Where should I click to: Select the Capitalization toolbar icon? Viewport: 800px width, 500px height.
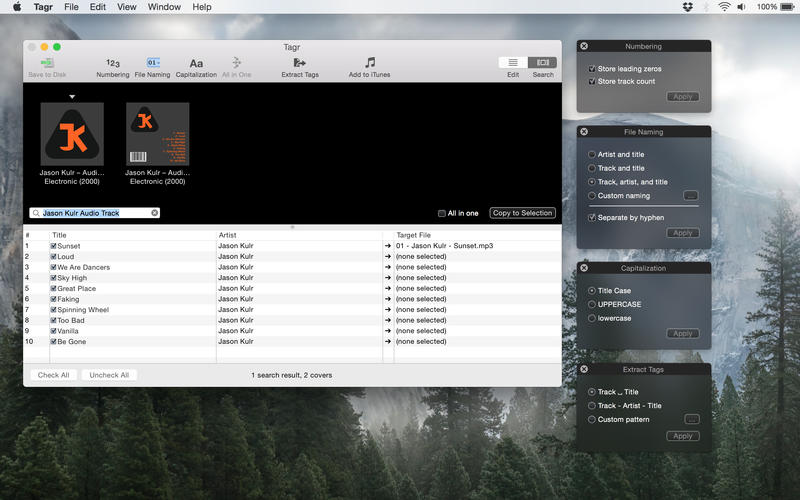tap(196, 63)
